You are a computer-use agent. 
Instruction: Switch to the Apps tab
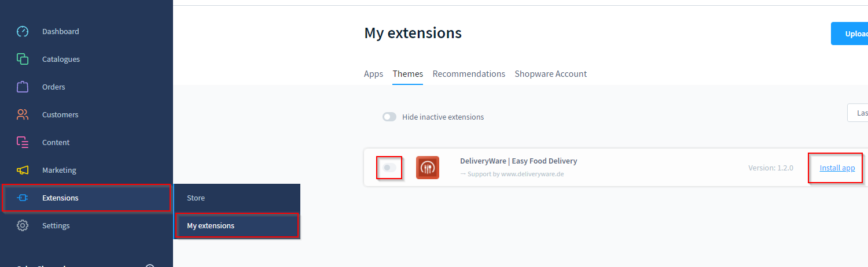click(373, 74)
